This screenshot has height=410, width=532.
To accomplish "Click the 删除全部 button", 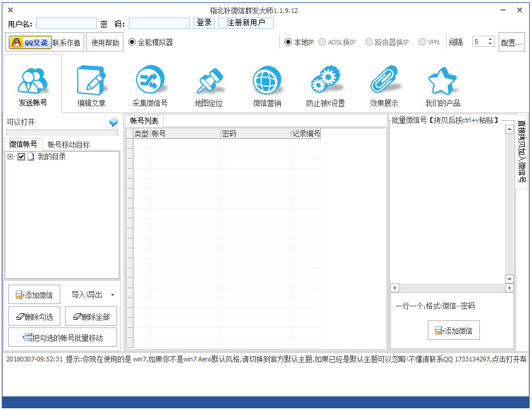I will [91, 317].
